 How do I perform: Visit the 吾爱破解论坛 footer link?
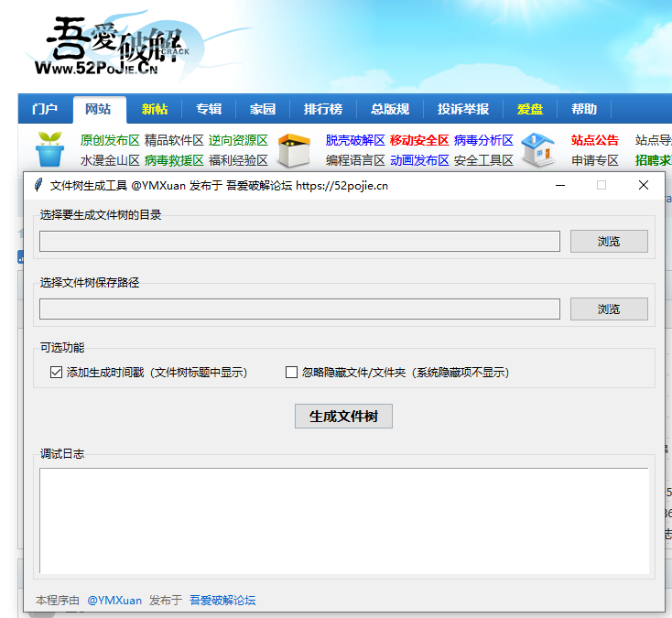click(222, 601)
